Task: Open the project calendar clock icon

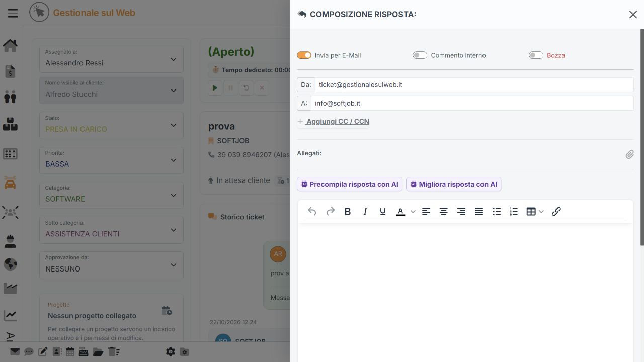Action: (167, 311)
